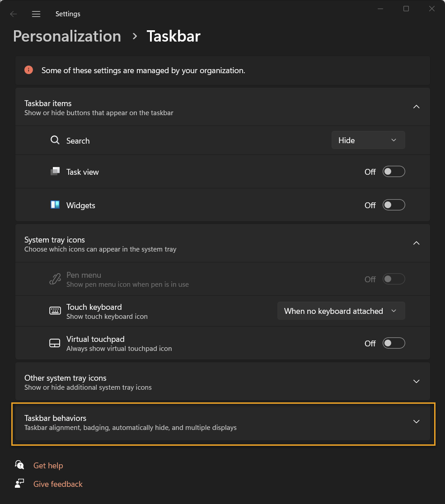Expand Other system tray icons section

click(x=416, y=382)
